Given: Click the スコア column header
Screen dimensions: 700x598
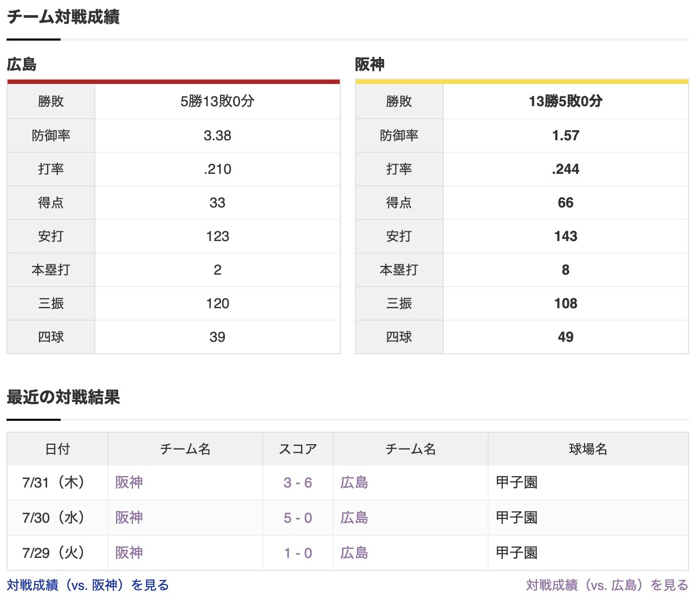Looking at the screenshot, I should [297, 449].
